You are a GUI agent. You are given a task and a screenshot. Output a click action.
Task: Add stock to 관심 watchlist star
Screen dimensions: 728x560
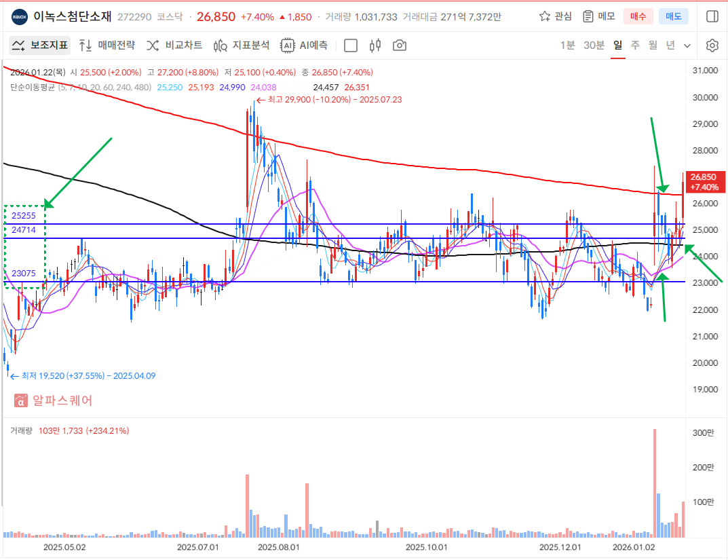coord(555,16)
